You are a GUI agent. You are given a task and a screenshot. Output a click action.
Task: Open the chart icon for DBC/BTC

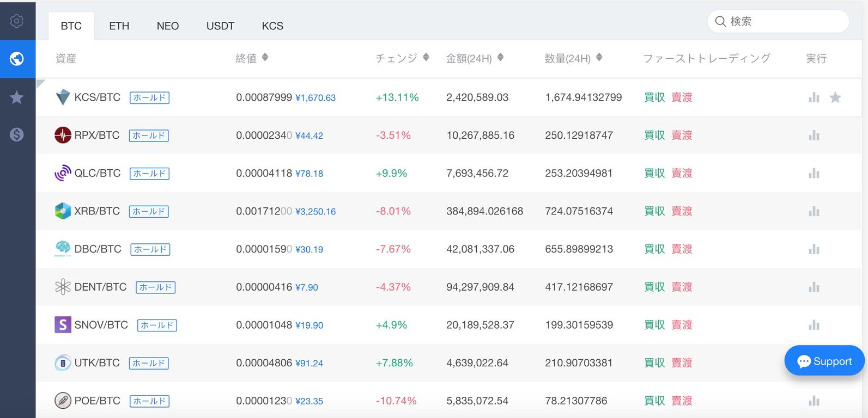coord(814,249)
